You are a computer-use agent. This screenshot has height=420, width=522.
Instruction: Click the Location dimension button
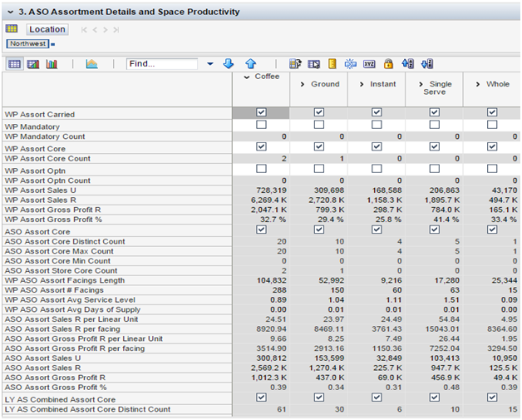[x=47, y=29]
